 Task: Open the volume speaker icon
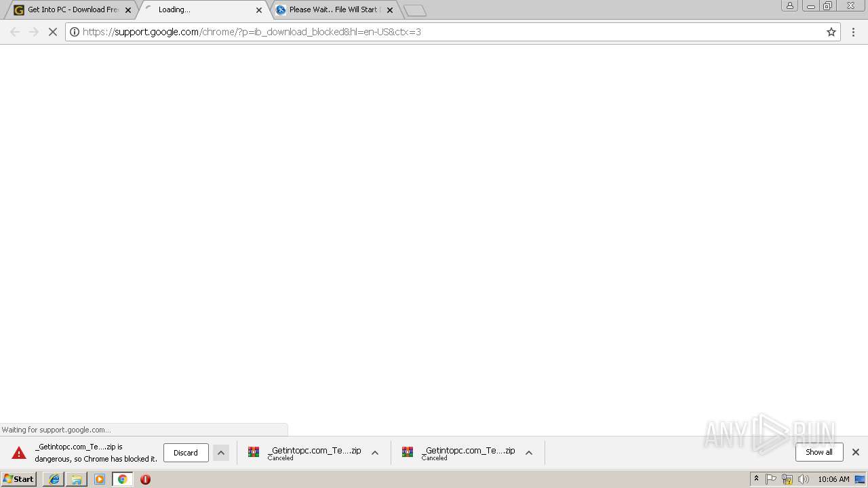(804, 479)
